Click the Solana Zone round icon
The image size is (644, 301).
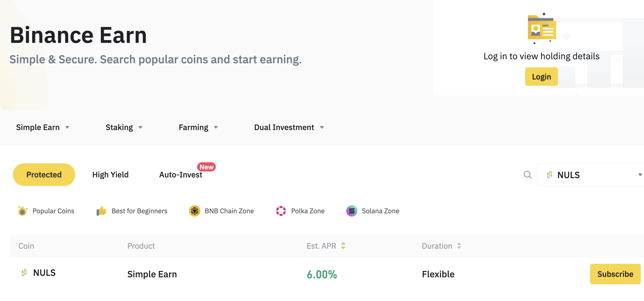[351, 211]
